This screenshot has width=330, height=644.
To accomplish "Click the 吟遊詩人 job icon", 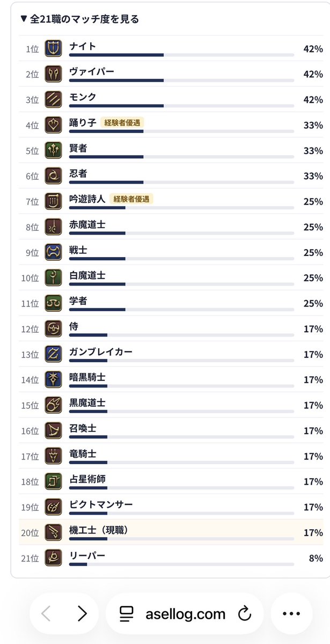I will point(53,201).
